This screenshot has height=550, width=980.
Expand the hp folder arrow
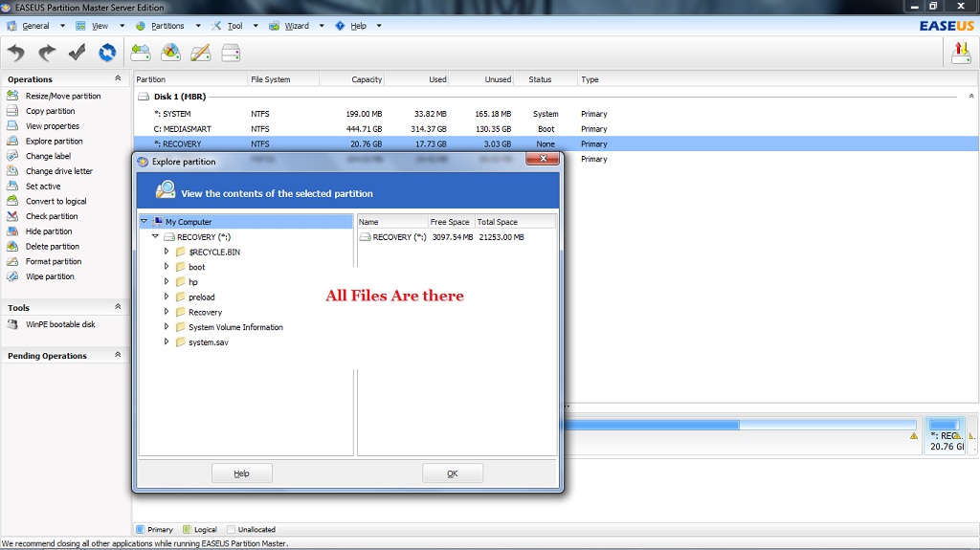[167, 281]
